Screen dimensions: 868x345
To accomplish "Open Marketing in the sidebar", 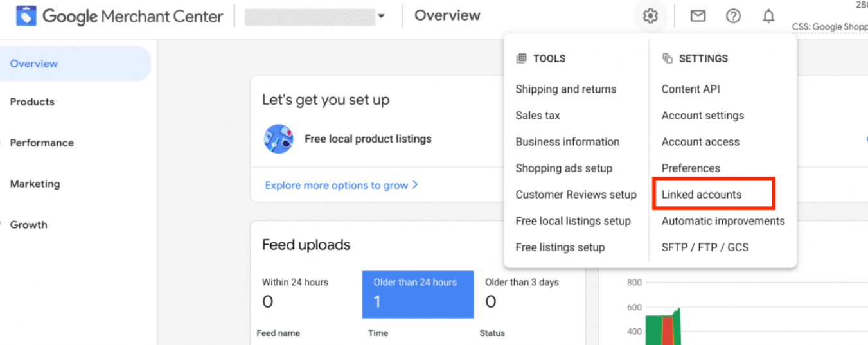I will [35, 184].
